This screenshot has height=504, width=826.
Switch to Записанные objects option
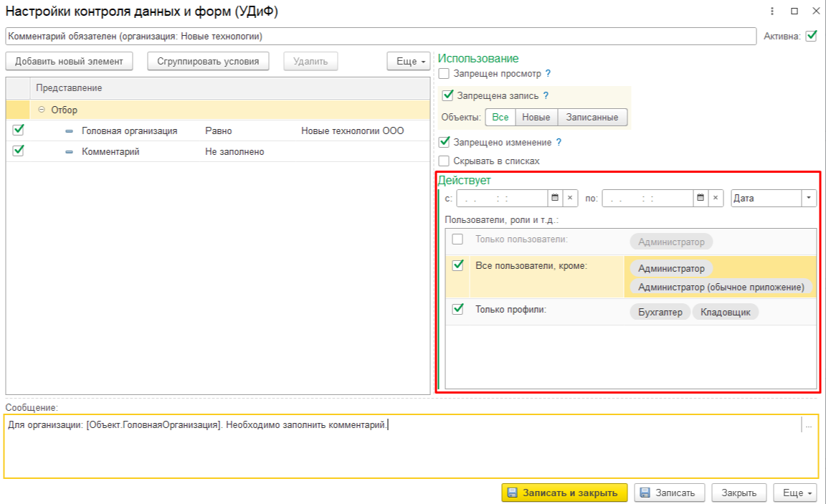[592, 118]
